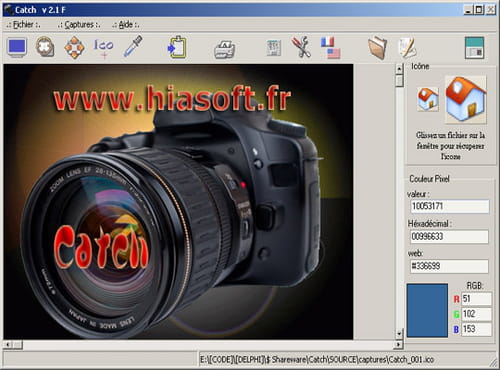Select the small house icon preview
The height and width of the screenshot is (370, 500).
coord(428,99)
